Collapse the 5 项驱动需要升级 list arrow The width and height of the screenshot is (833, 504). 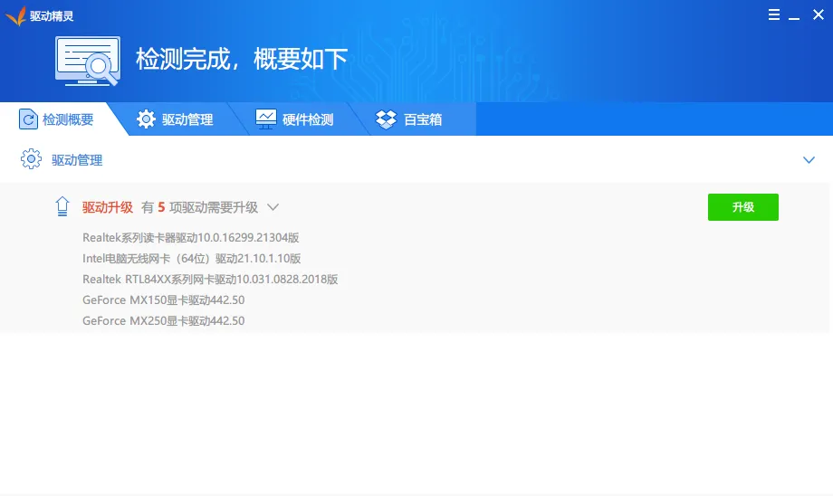(x=273, y=207)
